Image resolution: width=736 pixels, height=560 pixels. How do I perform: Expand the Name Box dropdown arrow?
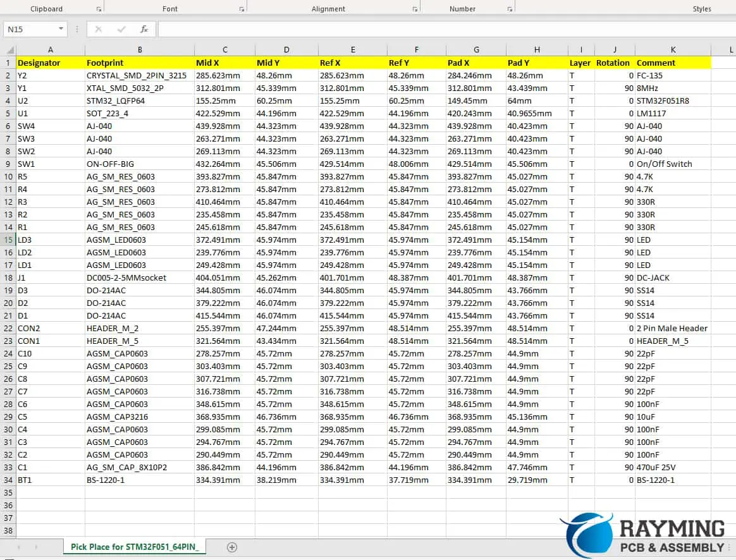pyautogui.click(x=61, y=29)
